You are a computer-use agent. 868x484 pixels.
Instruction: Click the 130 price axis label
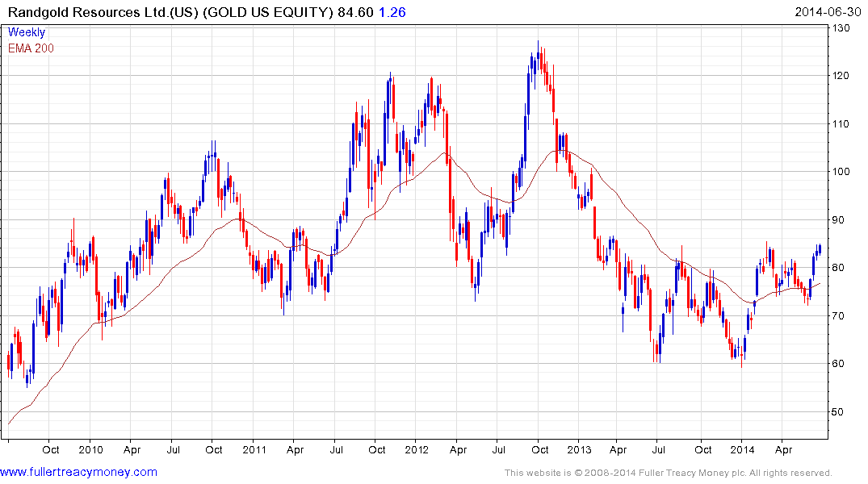point(841,27)
